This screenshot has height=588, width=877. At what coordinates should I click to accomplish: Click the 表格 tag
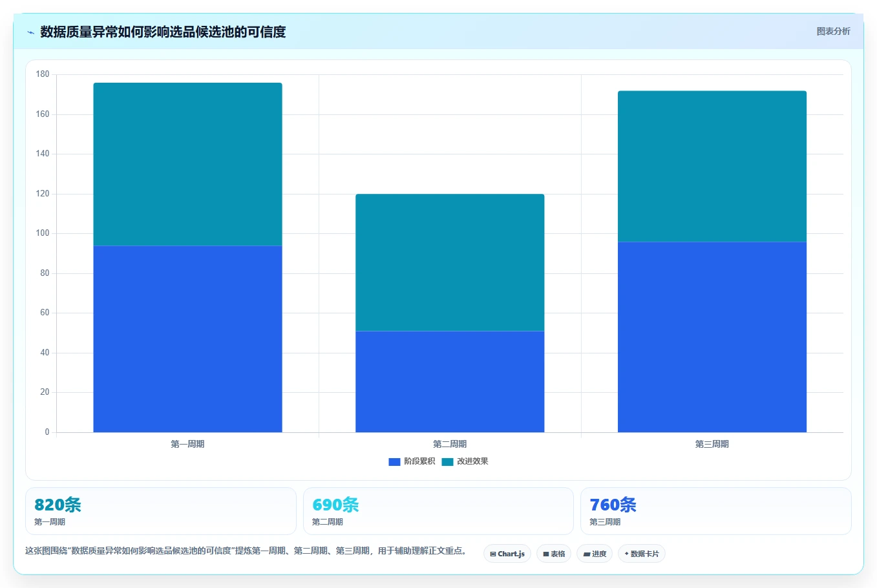coord(554,554)
